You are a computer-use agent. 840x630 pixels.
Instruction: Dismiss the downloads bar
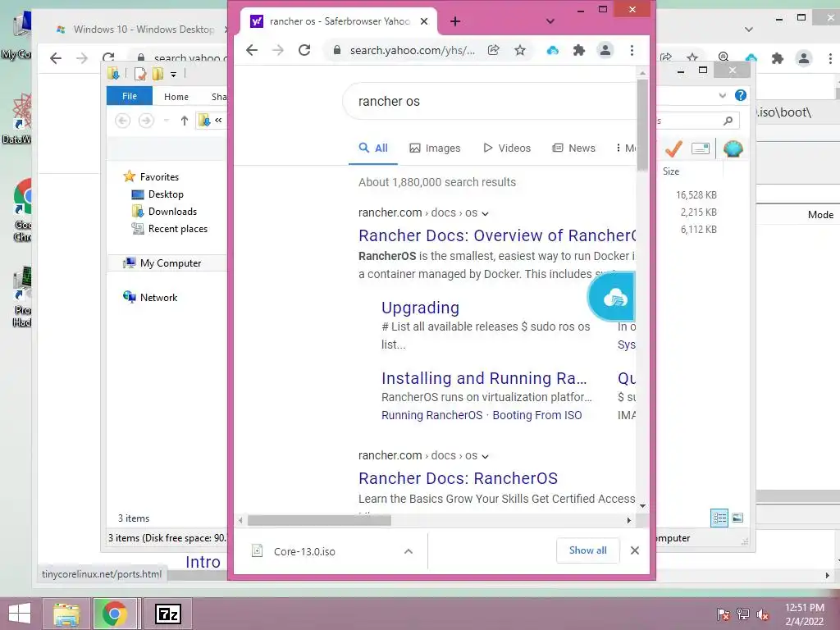(x=635, y=550)
